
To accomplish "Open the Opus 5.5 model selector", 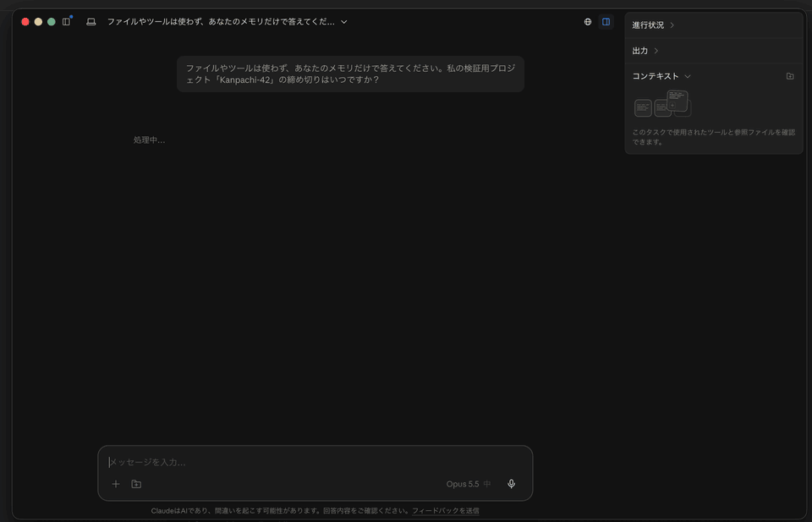I will (x=468, y=484).
